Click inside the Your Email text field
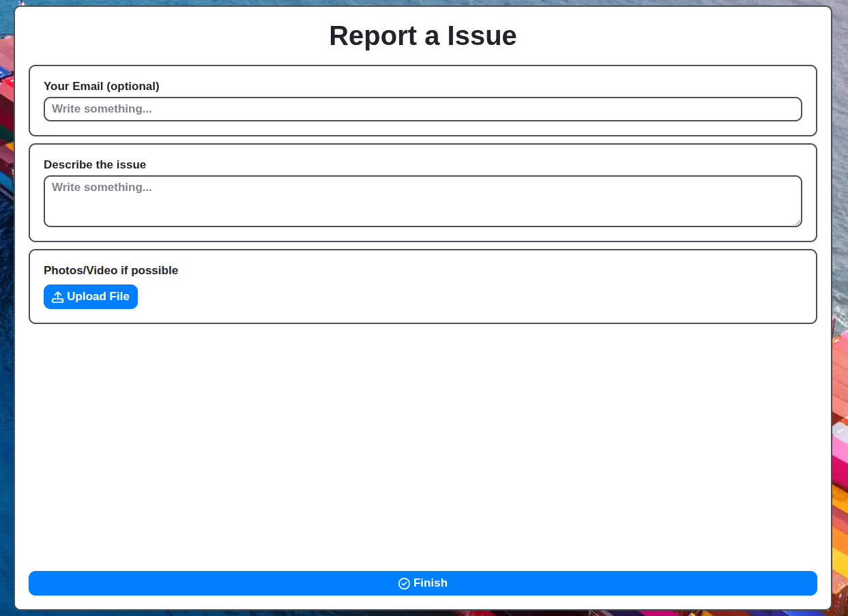This screenshot has height=616, width=848. (422, 108)
